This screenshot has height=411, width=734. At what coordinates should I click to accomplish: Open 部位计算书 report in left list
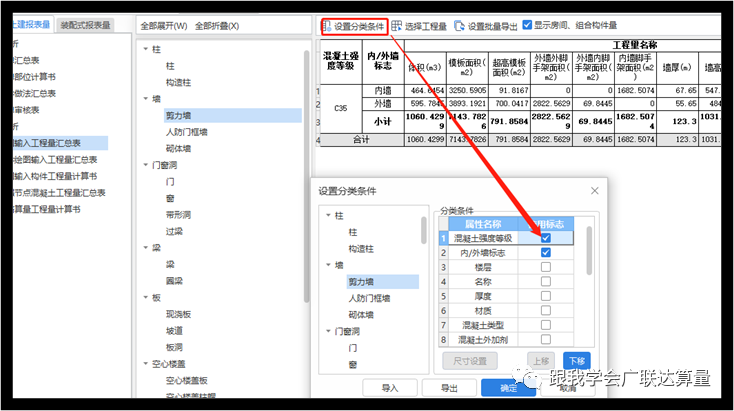pyautogui.click(x=35, y=77)
